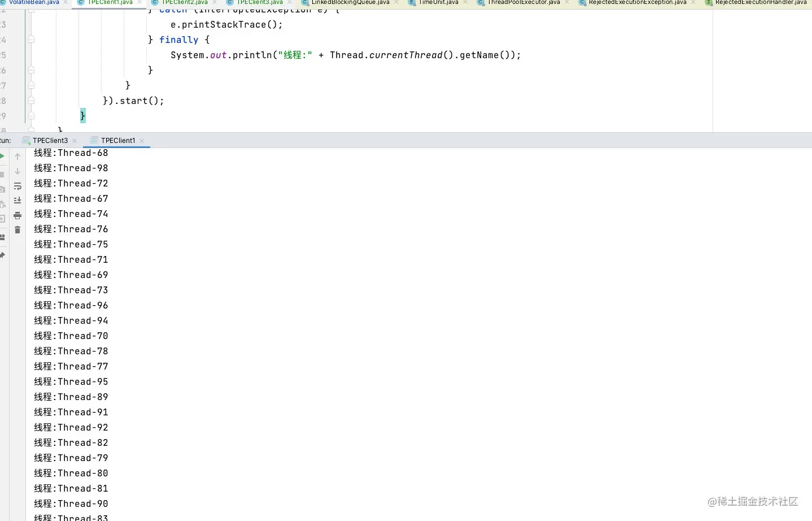Pin the current run tab
This screenshot has width=812, height=521.
pos(2,255)
